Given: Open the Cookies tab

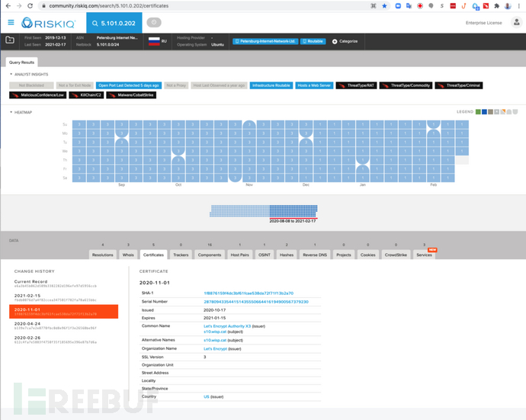Looking at the screenshot, I should coord(367,255).
